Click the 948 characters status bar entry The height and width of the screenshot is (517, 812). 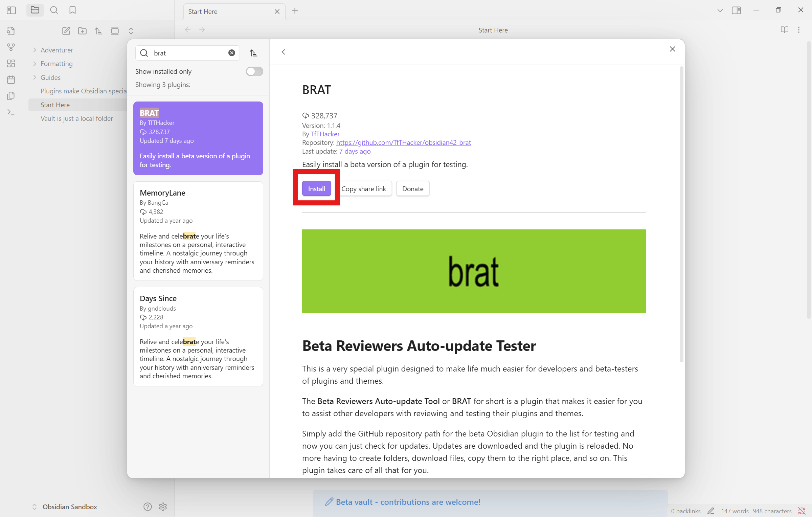772,511
